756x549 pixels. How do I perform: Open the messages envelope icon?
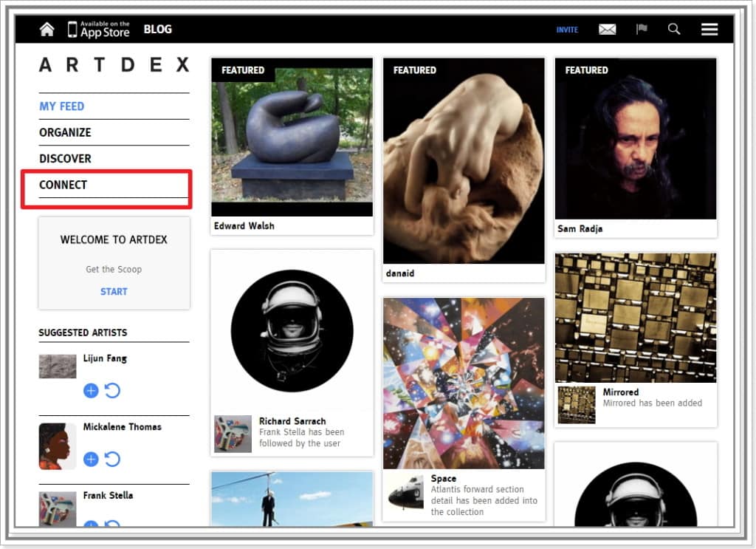pyautogui.click(x=607, y=30)
